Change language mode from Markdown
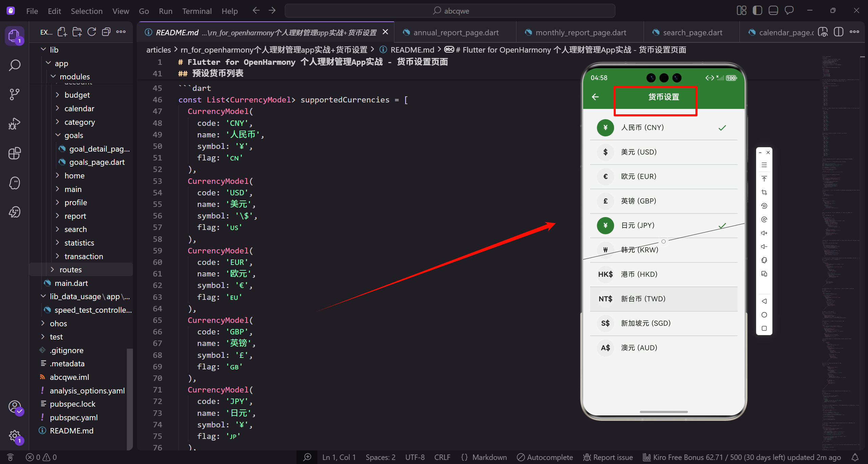This screenshot has width=868, height=464. (490, 457)
